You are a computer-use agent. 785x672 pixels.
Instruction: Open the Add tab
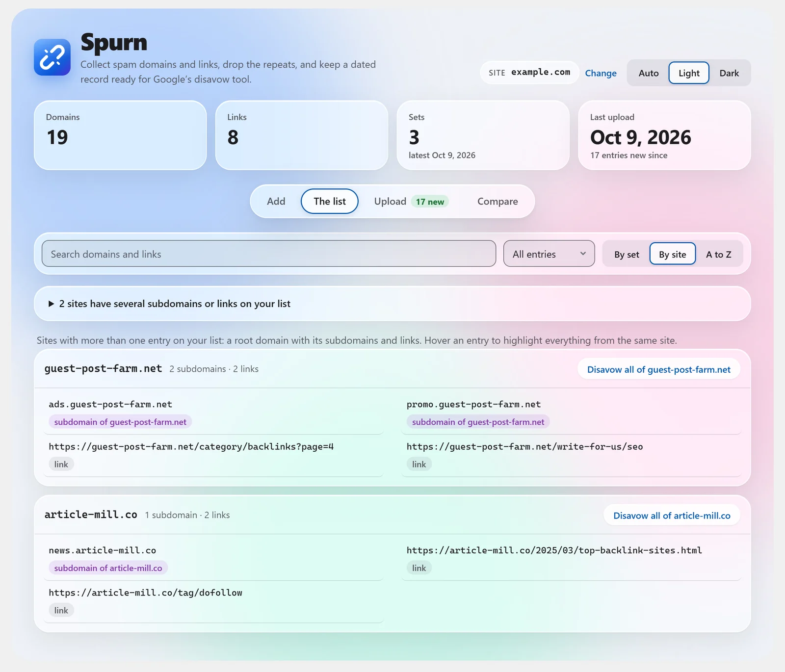tap(276, 201)
